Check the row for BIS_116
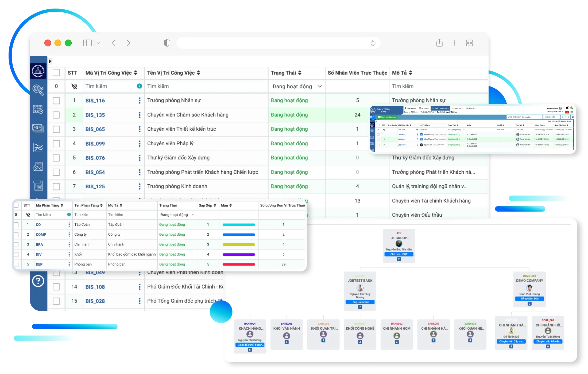This screenshot has width=588, height=374. [x=56, y=100]
